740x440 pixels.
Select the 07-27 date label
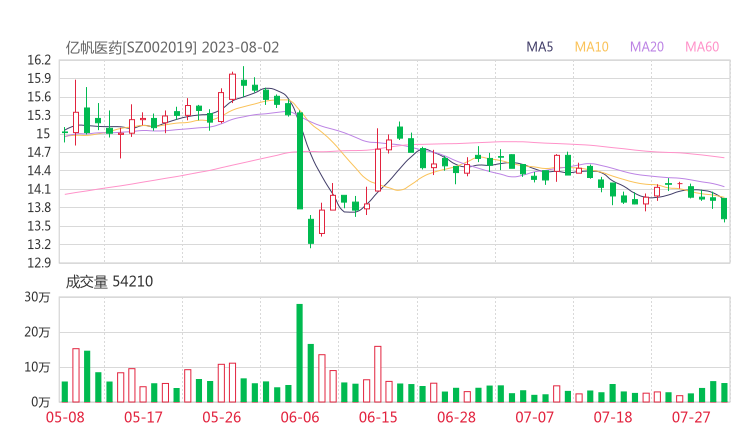coord(691,417)
